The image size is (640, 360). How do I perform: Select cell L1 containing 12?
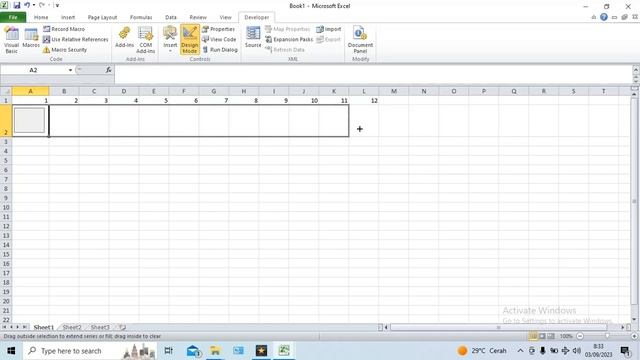coord(364,100)
